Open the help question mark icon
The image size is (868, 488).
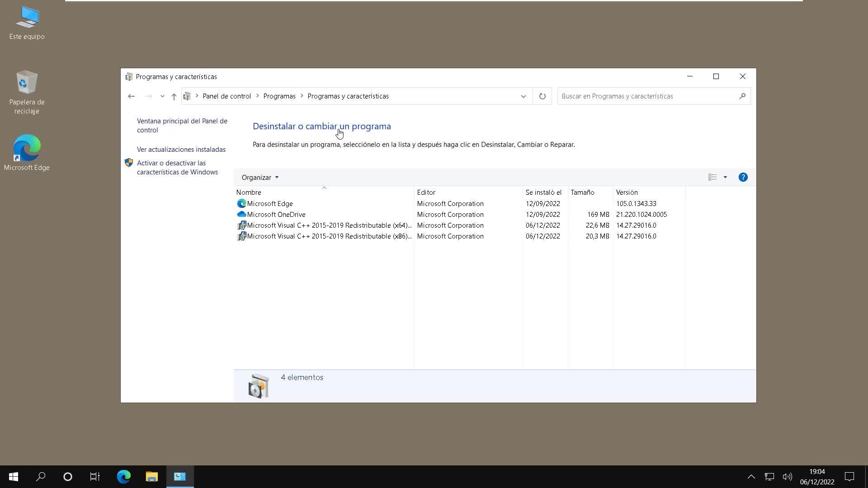tap(743, 177)
